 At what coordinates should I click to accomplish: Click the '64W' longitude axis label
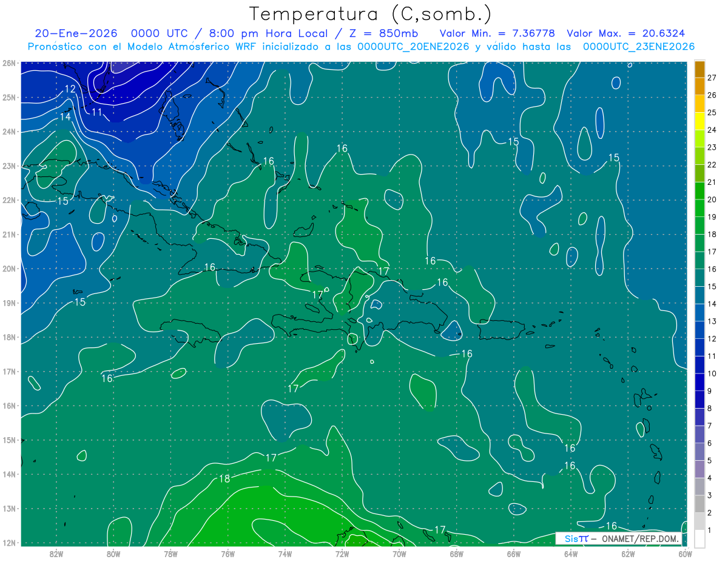point(570,554)
